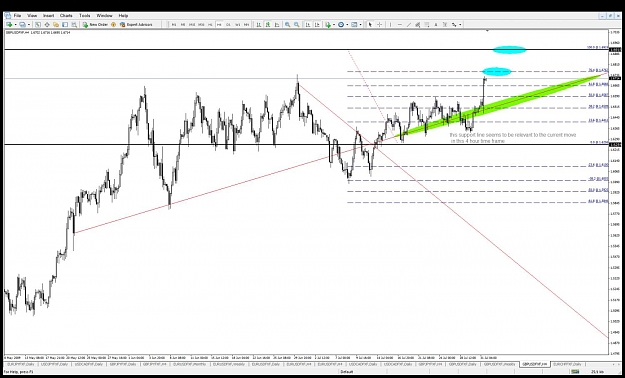Switch chart to Bar Chart type

pyautogui.click(x=259, y=25)
